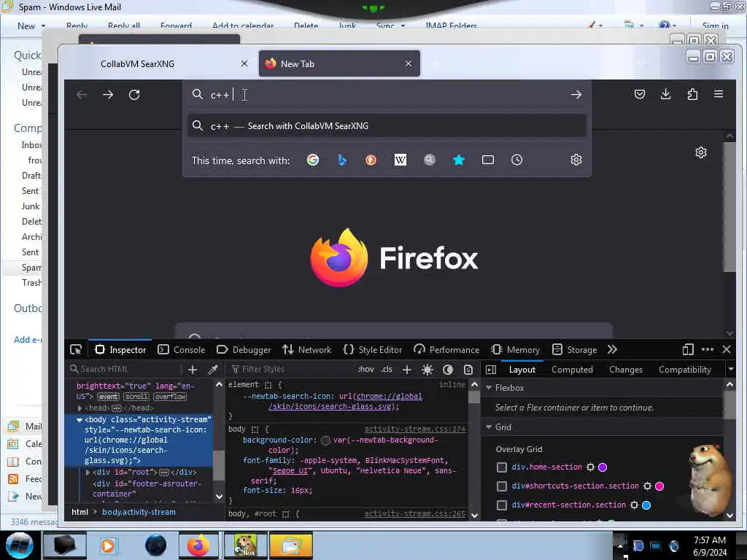Screen dimensions: 747x560
Task: Open the Pocket save icon
Action: pyautogui.click(x=640, y=94)
